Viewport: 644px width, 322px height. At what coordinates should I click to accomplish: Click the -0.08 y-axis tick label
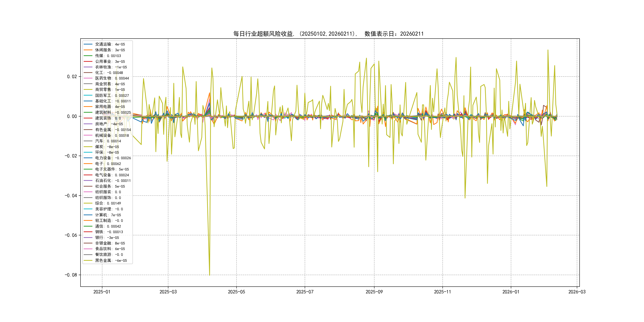(71, 275)
